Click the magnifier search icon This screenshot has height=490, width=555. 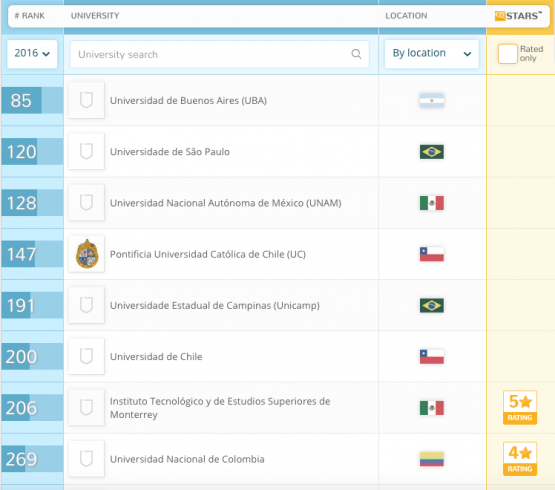[356, 54]
